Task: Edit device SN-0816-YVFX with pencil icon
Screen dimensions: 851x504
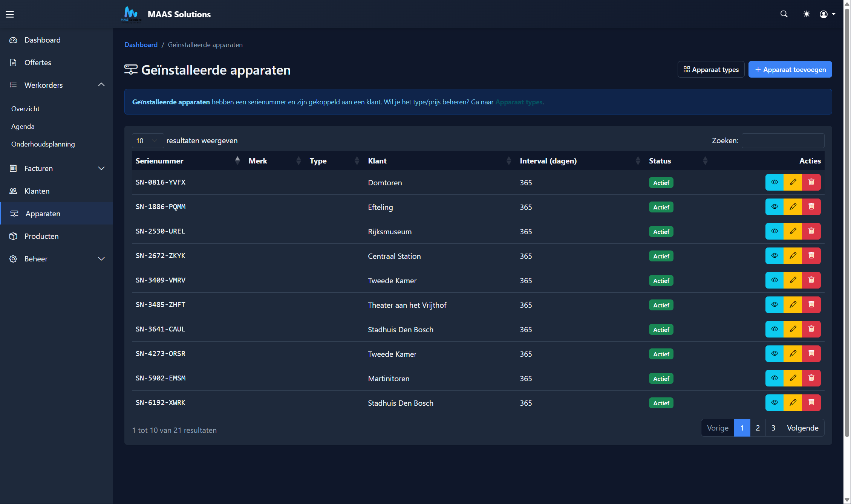Action: [x=793, y=182]
